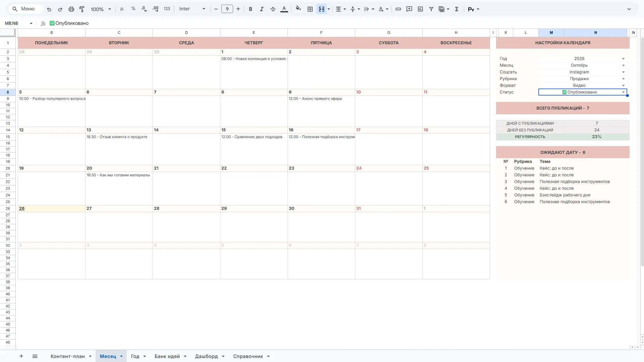Decrease font size with minus button
This screenshot has width=644, height=362.
pos(216,9)
